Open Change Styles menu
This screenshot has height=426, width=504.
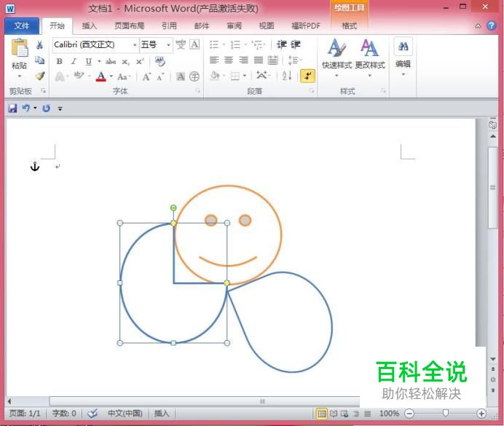pyautogui.click(x=370, y=58)
